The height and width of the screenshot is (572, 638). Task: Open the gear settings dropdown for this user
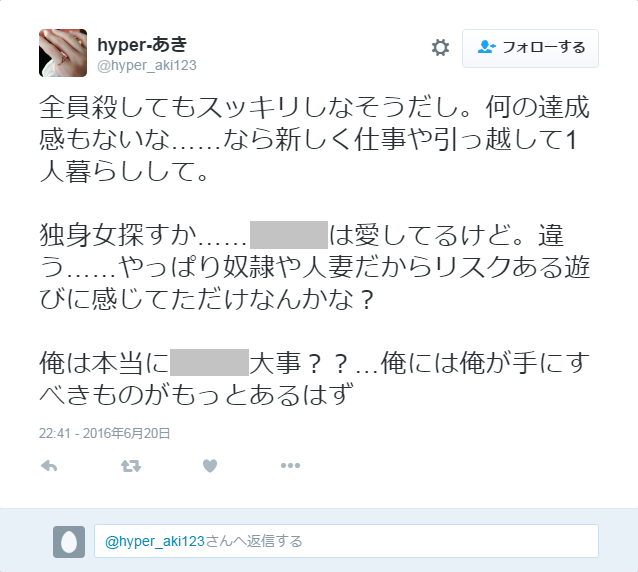(440, 48)
